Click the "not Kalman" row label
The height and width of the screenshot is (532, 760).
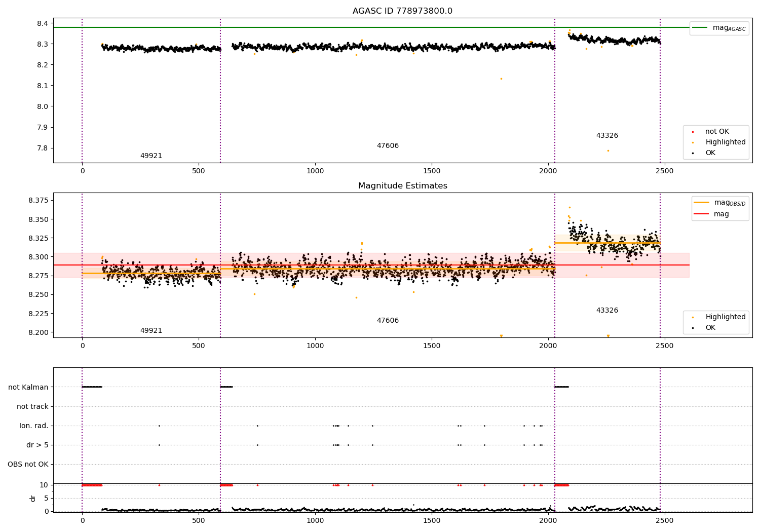click(x=28, y=387)
